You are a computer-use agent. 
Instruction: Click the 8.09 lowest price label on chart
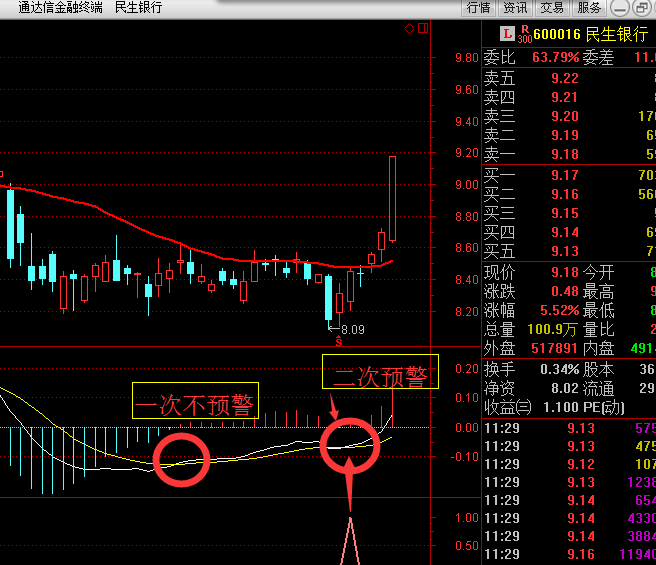[x=353, y=330]
